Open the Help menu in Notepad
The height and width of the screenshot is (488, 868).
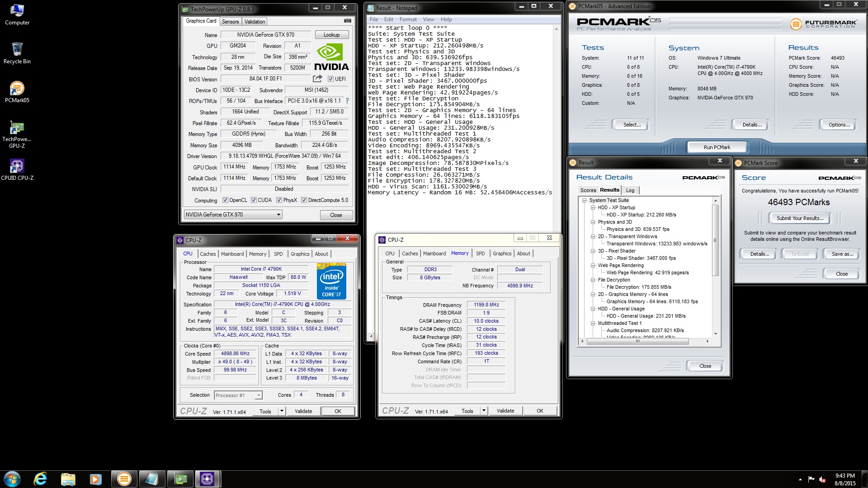click(446, 19)
